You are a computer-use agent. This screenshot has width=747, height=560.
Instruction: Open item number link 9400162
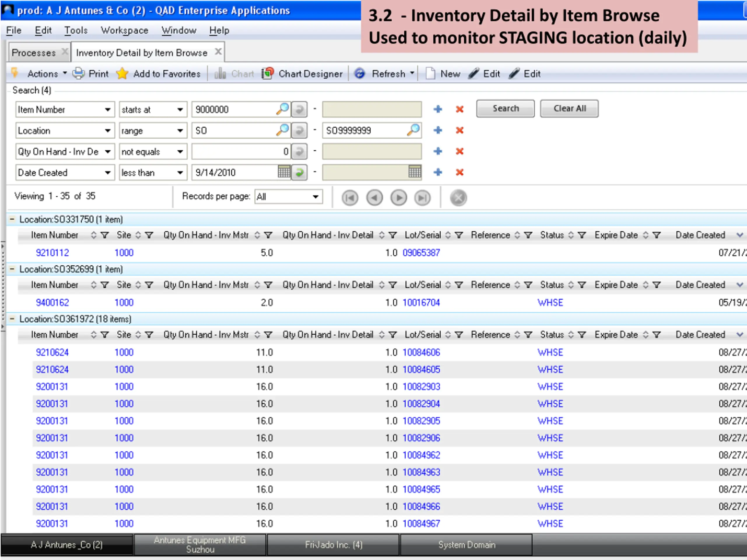[52, 302]
